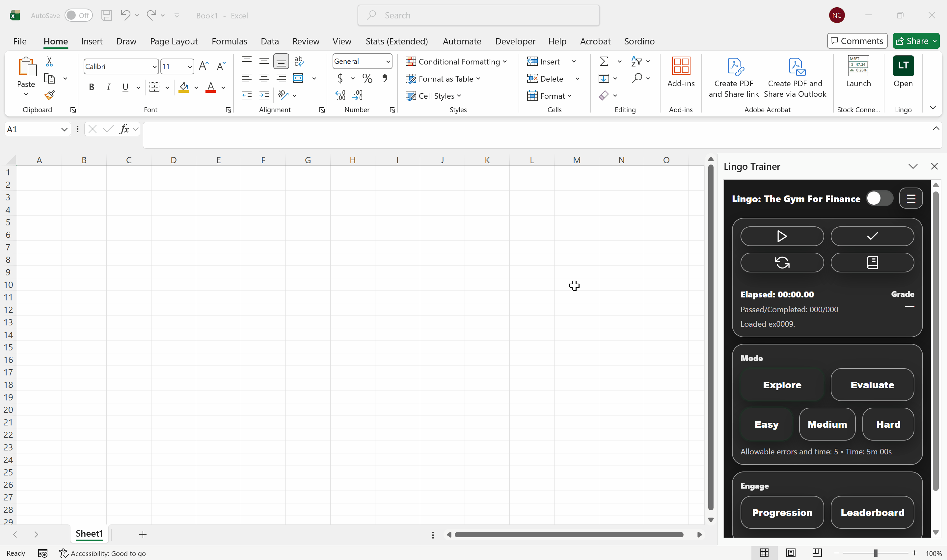Open the Paste options arrow

pos(26,94)
